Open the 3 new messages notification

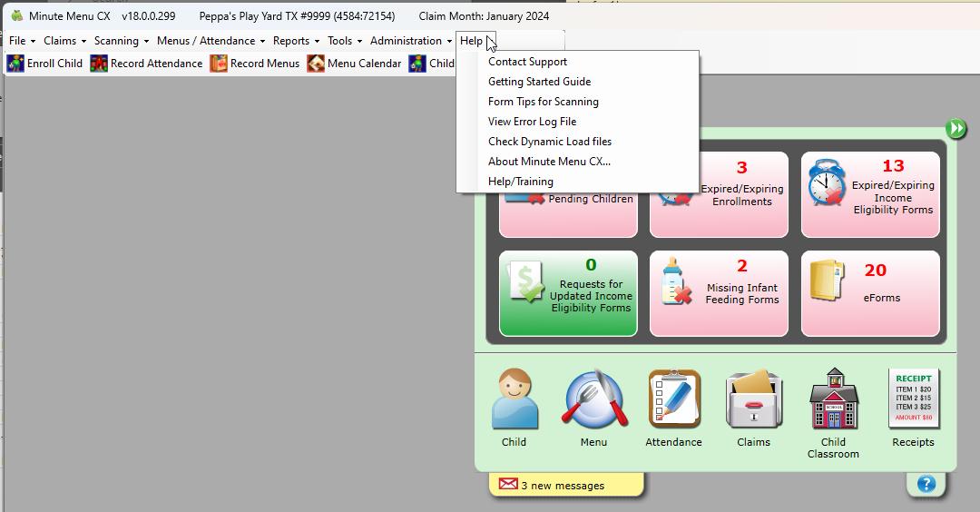point(565,485)
